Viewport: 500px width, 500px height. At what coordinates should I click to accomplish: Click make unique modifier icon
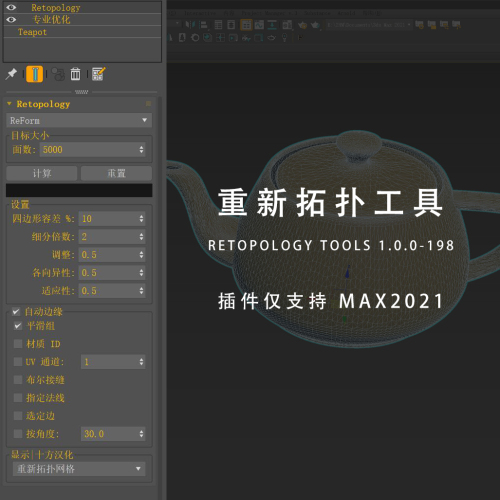tap(58, 74)
